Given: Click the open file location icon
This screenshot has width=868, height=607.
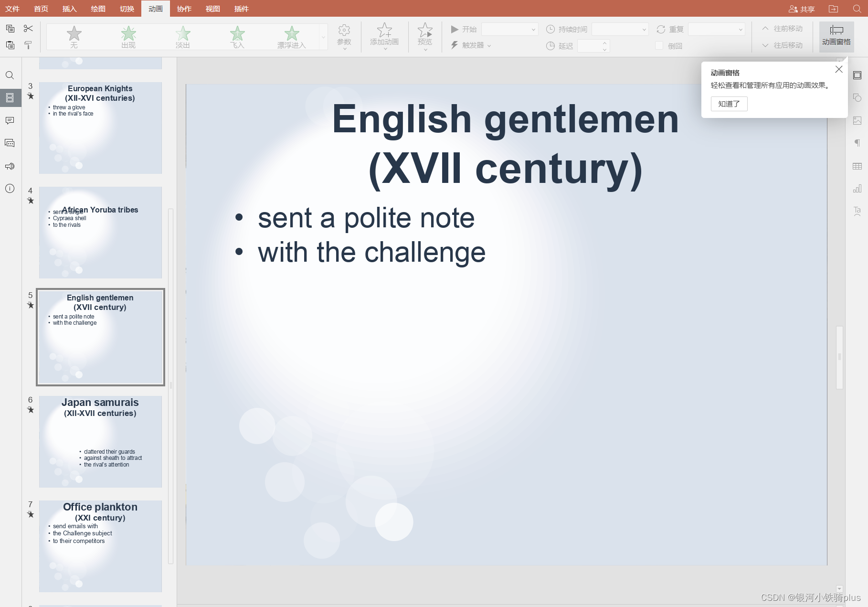Looking at the screenshot, I should click(x=833, y=9).
